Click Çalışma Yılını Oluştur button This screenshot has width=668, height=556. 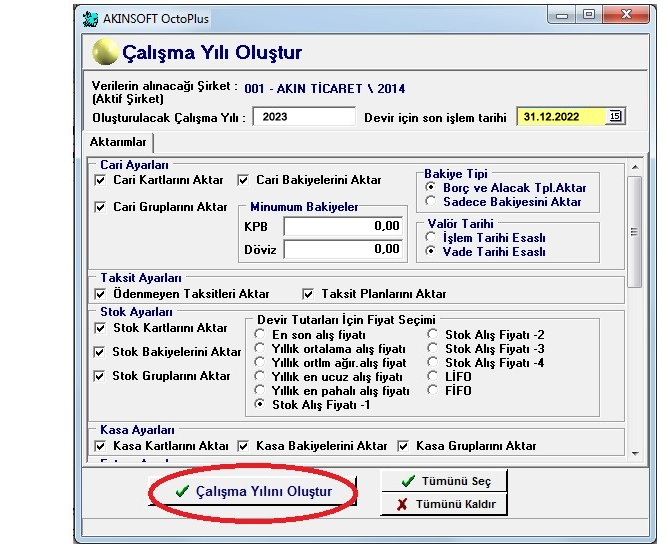tap(253, 491)
